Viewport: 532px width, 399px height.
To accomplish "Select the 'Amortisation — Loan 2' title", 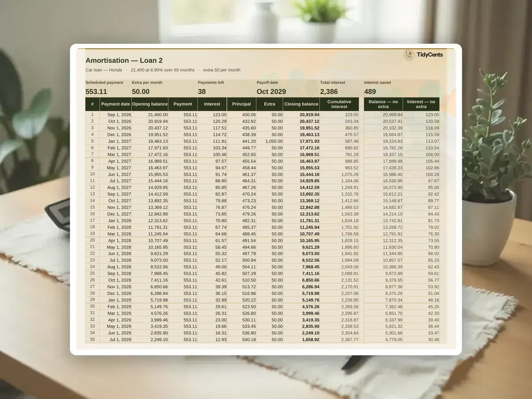I will (x=124, y=60).
